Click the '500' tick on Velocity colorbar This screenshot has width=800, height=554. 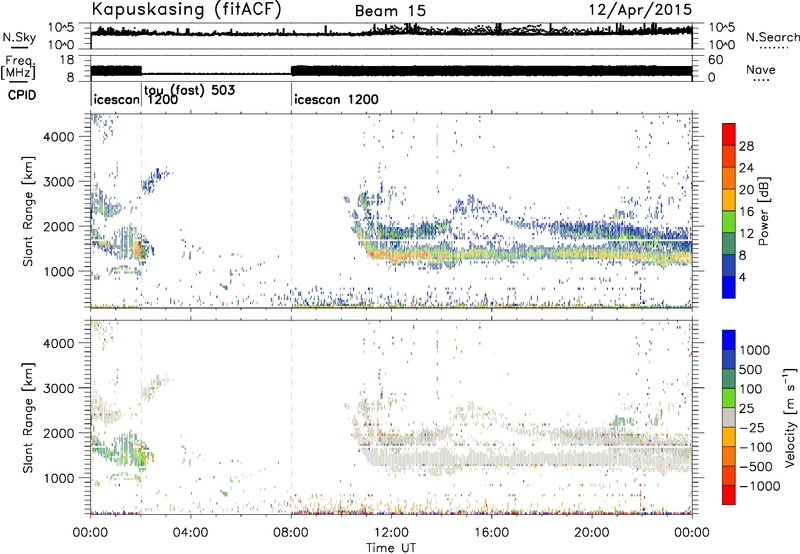tap(749, 369)
